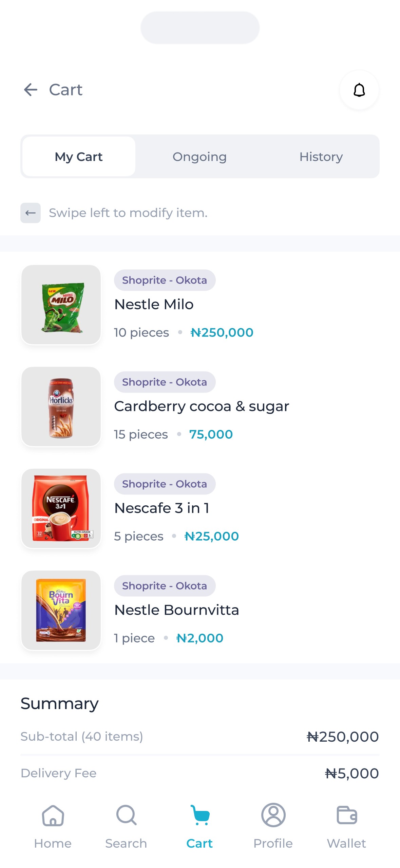Viewport: 400px width, 868px height.
Task: Tap the back arrow beside Cart title
Action: [x=31, y=90]
